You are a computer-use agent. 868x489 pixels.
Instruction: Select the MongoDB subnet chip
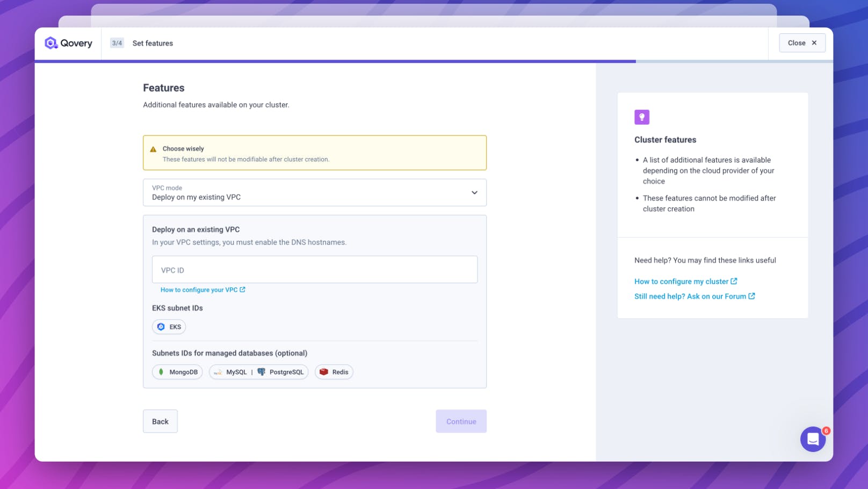[178, 372]
